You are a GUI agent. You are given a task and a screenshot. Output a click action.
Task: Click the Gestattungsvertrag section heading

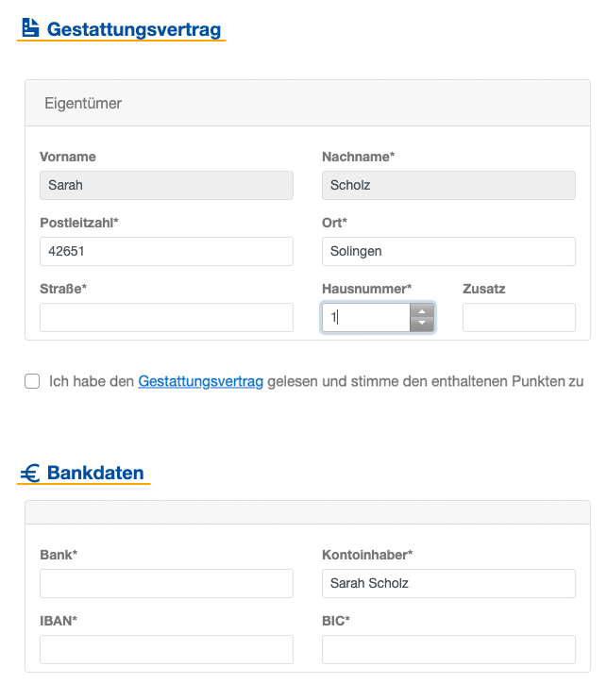[x=134, y=29]
